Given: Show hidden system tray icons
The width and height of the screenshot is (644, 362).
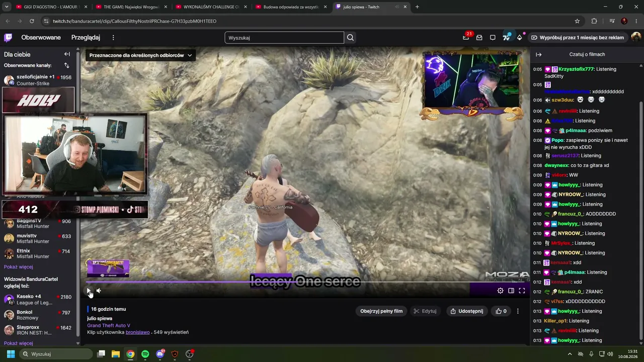Looking at the screenshot, I should pyautogui.click(x=570, y=354).
